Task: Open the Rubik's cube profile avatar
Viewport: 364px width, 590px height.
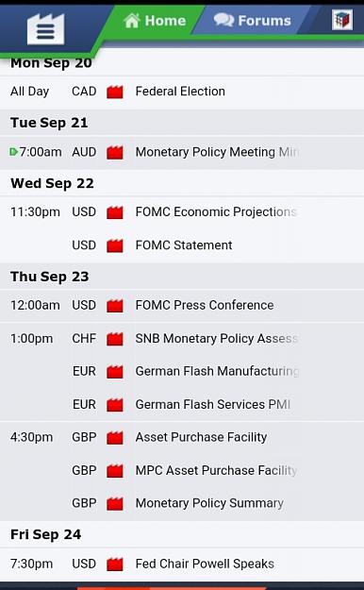Action: [x=342, y=20]
